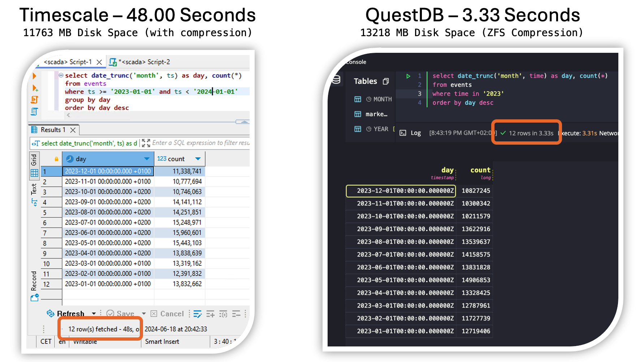The image size is (644, 362).
Task: Toggle the Record view side tab
Action: pyautogui.click(x=34, y=281)
